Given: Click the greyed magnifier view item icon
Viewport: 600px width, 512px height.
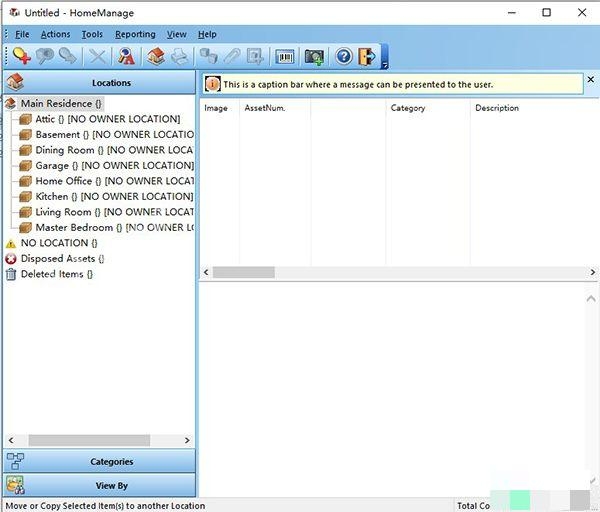Looking at the screenshot, I should point(45,56).
